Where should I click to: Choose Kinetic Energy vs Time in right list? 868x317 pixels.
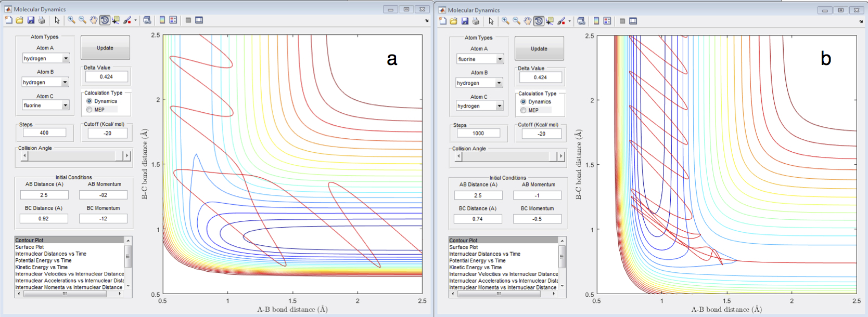[x=475, y=268]
